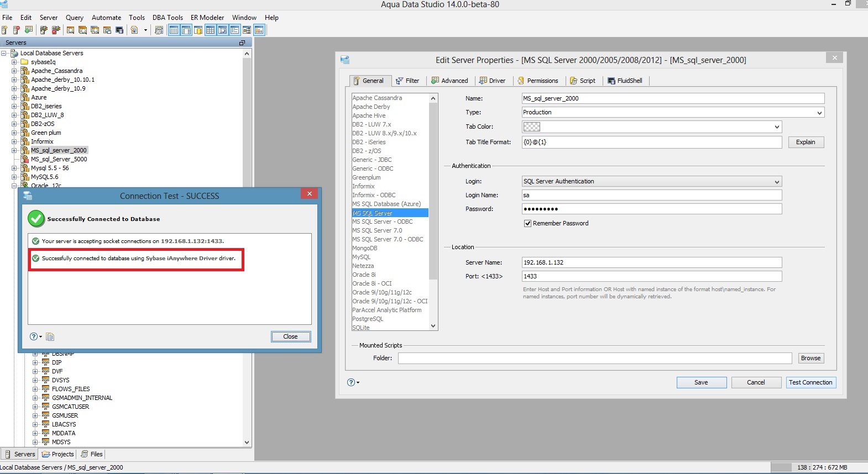Click the script document toolbar icon

click(134, 30)
